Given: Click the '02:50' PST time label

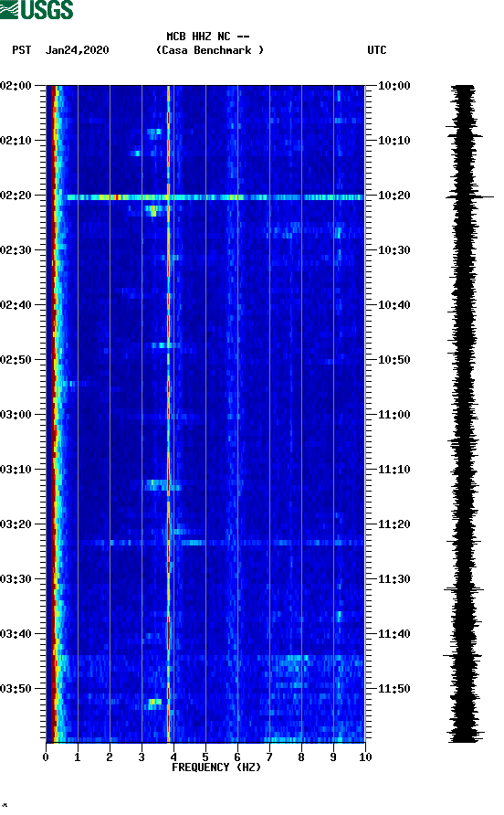Looking at the screenshot, I should point(16,360).
